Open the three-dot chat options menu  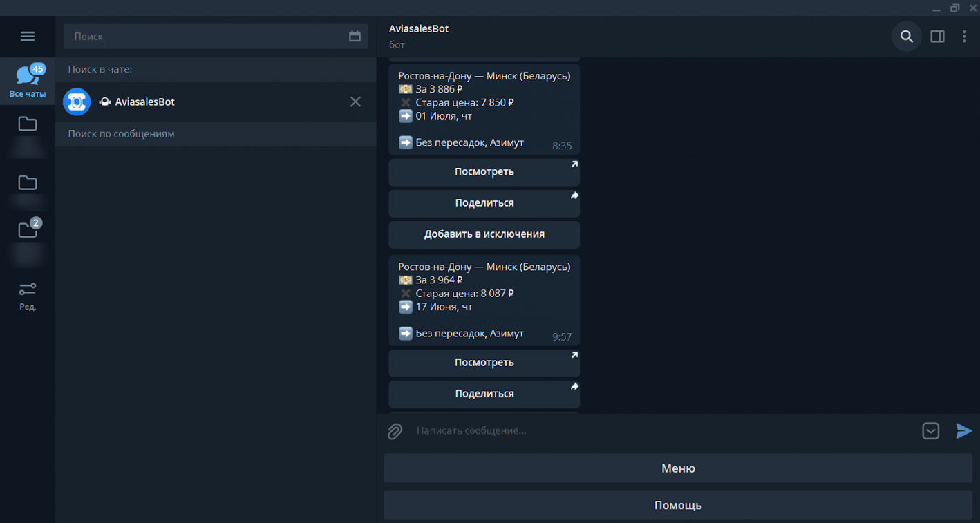click(964, 37)
